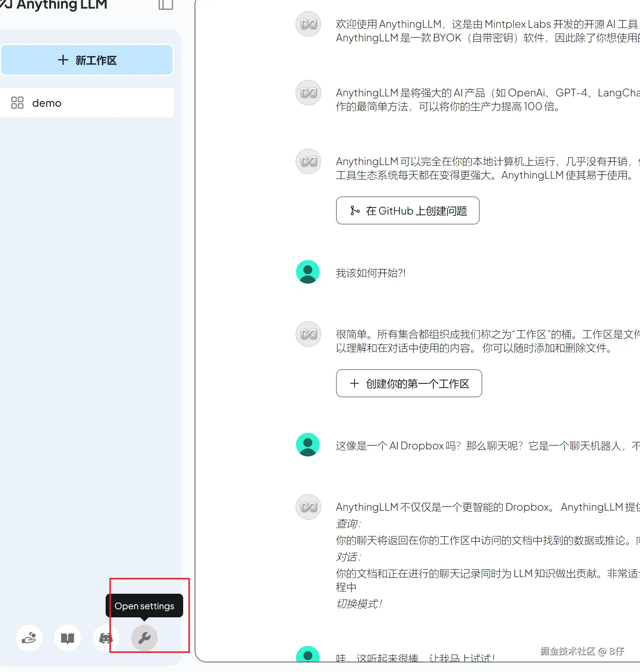Click the italic label 查询:

pos(348,524)
